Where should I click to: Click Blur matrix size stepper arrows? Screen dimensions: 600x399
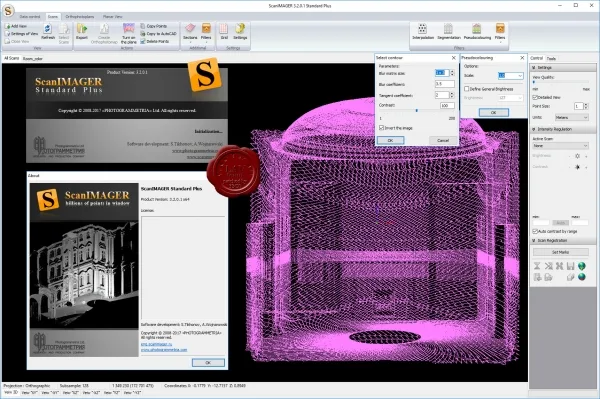(452, 73)
